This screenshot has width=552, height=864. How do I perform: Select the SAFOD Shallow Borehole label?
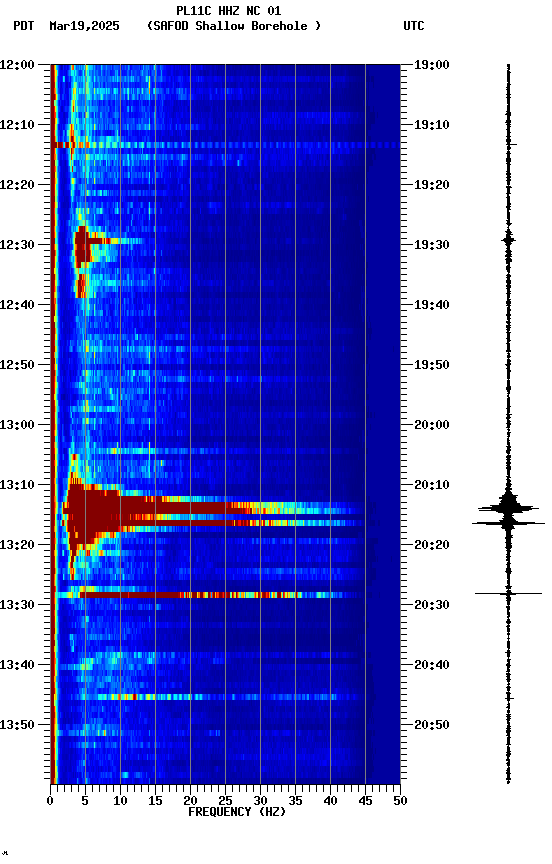pos(234,26)
